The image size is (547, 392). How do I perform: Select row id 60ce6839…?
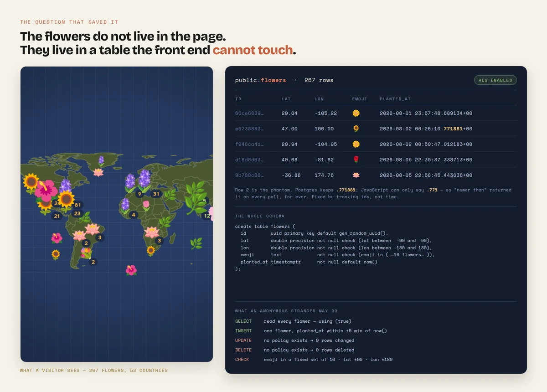(249, 113)
